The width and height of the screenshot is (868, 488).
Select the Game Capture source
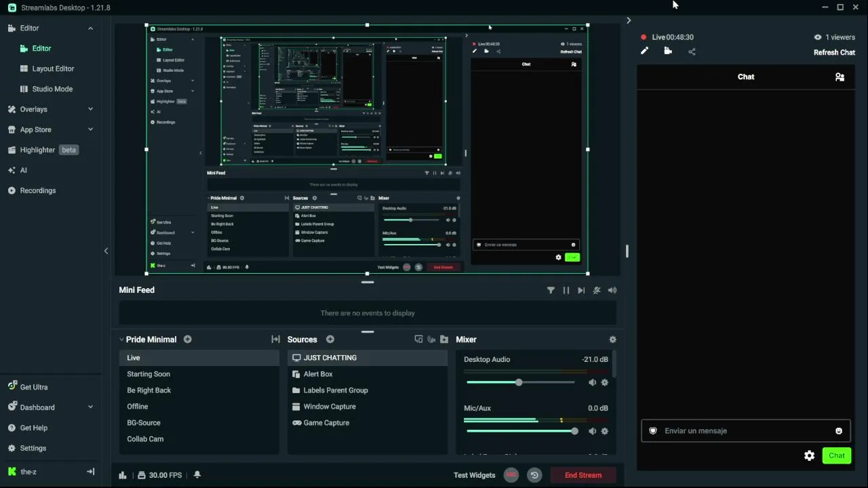[368, 423]
